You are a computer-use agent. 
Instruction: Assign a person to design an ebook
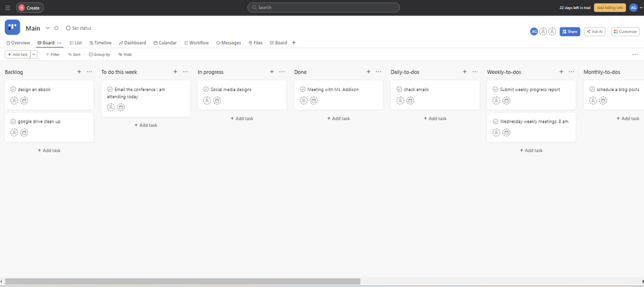[x=14, y=100]
